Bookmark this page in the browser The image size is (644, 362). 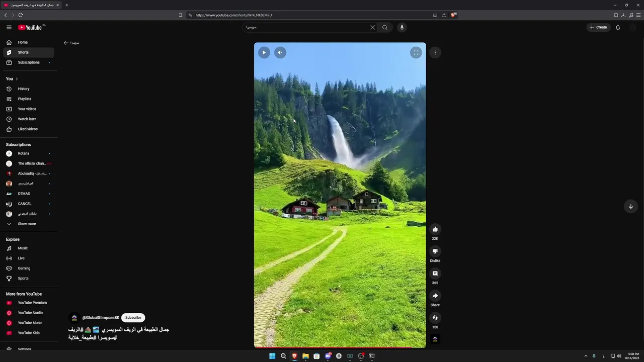click(180, 15)
